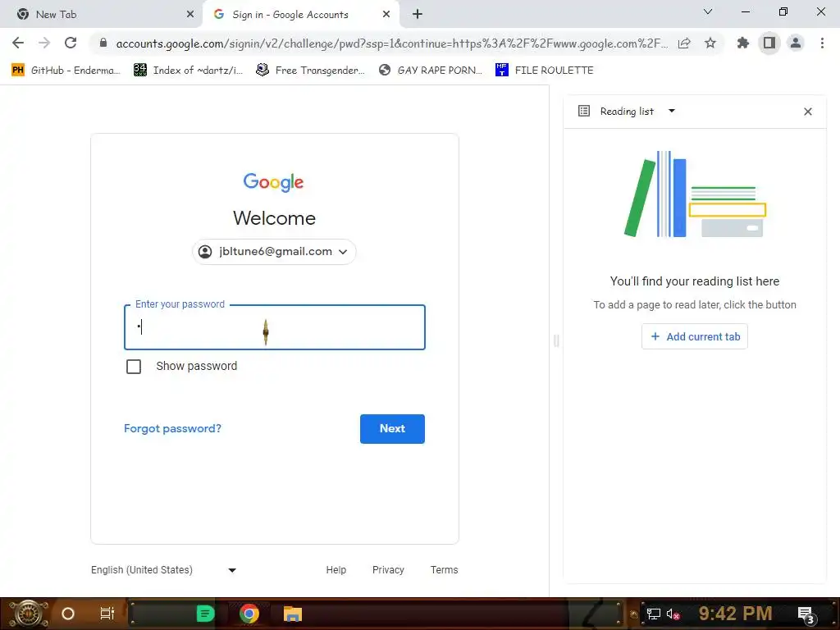Click the Add current tab button
Viewport: 840px width, 630px height.
pyautogui.click(x=695, y=336)
